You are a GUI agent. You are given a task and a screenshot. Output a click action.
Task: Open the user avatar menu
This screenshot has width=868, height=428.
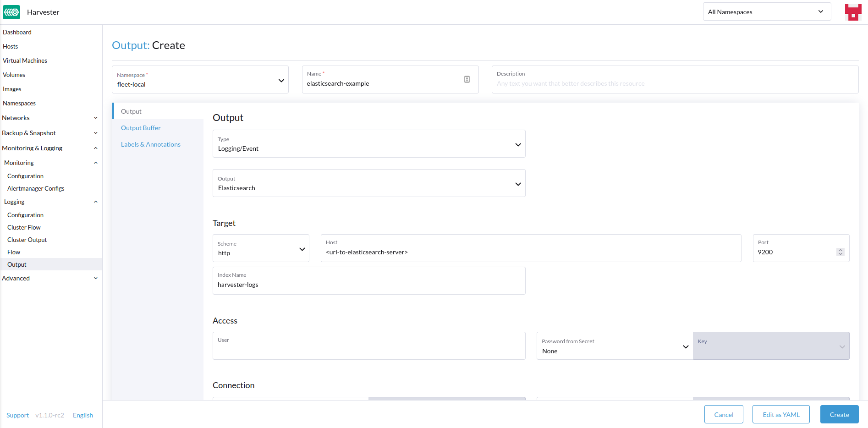pyautogui.click(x=853, y=12)
